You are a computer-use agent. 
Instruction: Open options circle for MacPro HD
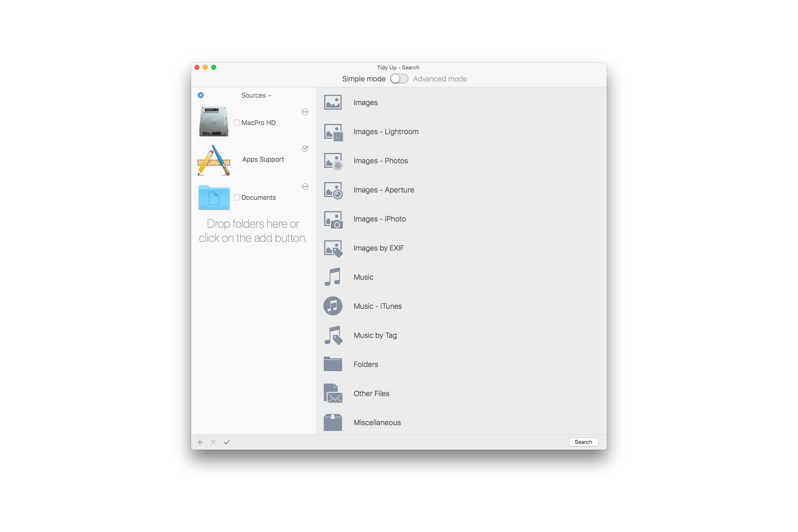(305, 112)
